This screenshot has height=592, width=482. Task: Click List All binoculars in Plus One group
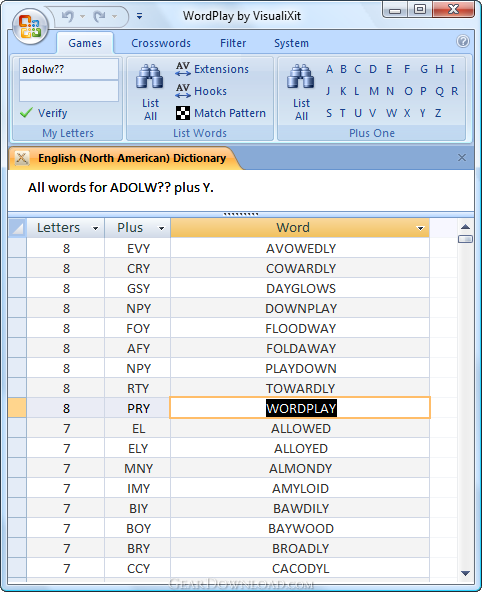point(301,92)
